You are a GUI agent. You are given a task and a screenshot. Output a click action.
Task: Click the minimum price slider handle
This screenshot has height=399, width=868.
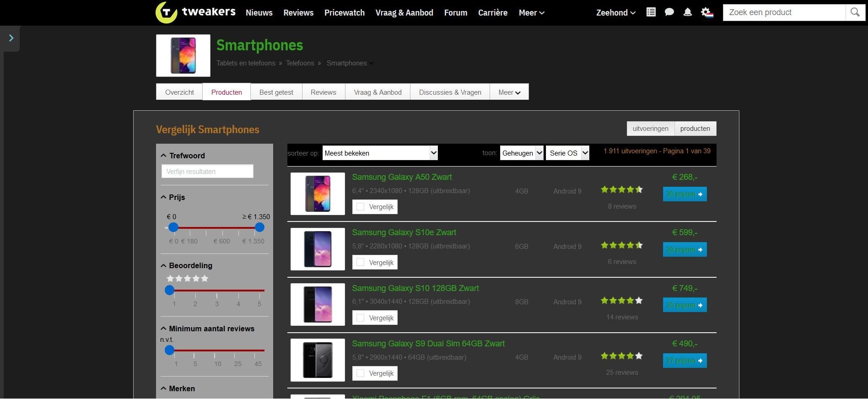point(173,227)
